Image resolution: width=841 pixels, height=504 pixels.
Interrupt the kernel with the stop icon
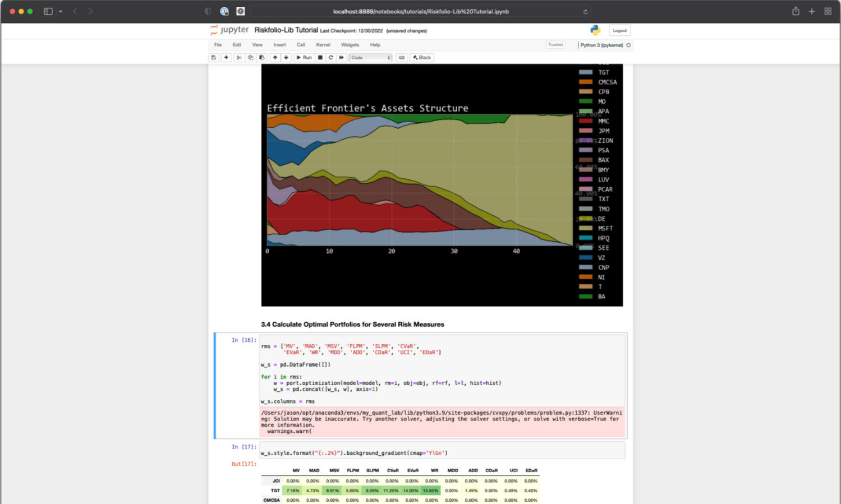(320, 58)
